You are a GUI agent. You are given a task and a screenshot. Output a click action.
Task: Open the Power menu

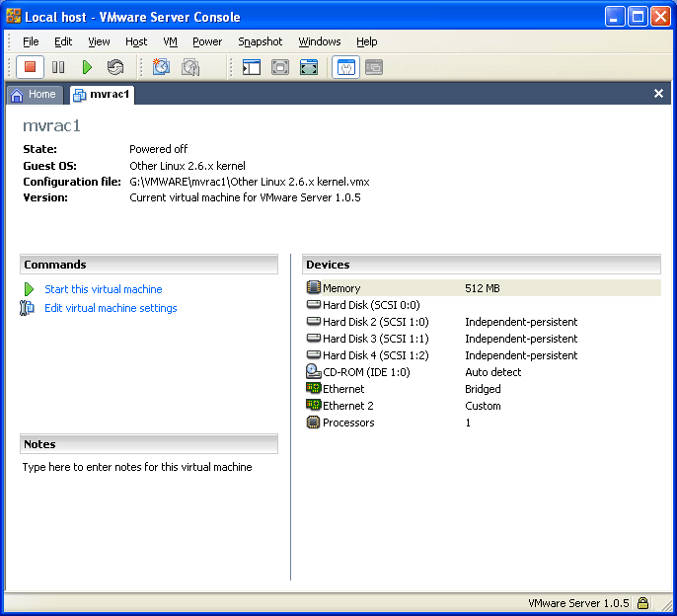pos(207,41)
